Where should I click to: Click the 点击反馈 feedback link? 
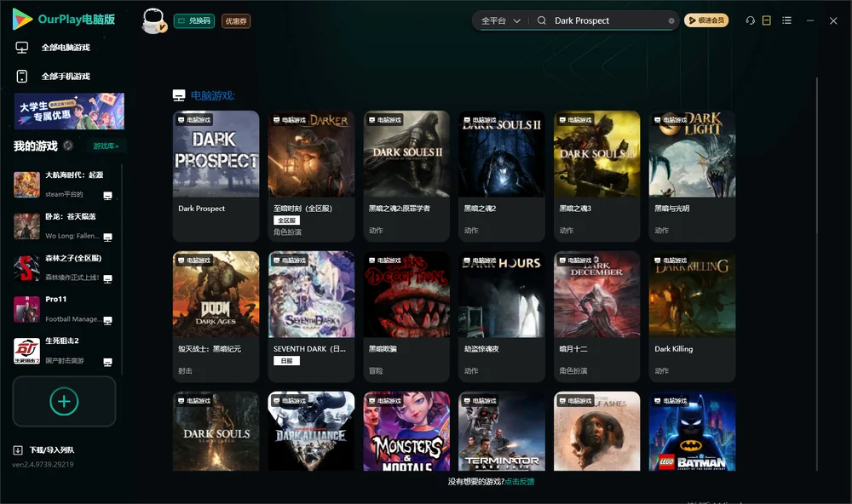[x=520, y=482]
